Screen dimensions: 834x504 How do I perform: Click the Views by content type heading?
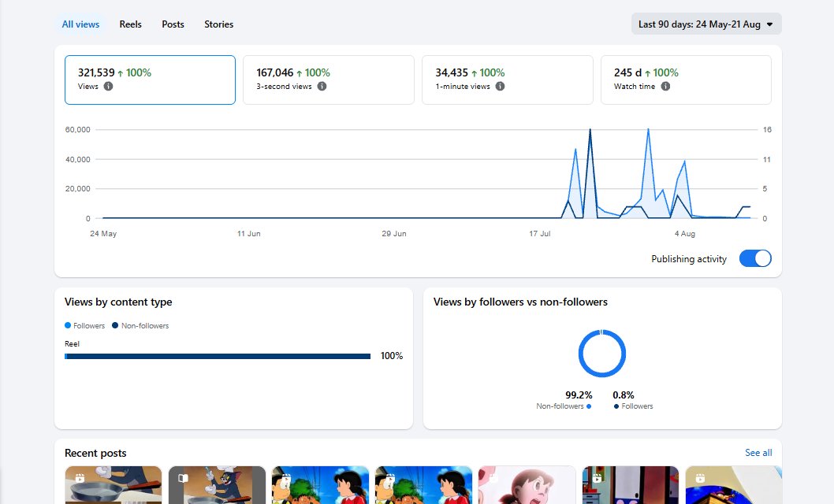point(118,302)
